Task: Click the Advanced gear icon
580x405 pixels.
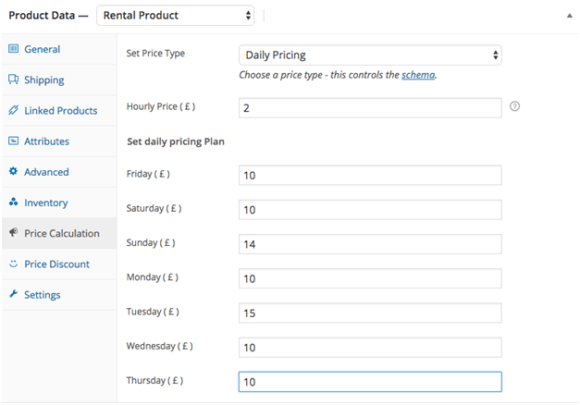Action: point(13,171)
